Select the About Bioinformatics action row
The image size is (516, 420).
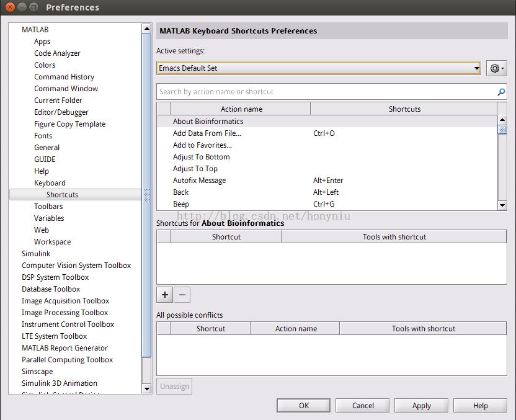327,122
